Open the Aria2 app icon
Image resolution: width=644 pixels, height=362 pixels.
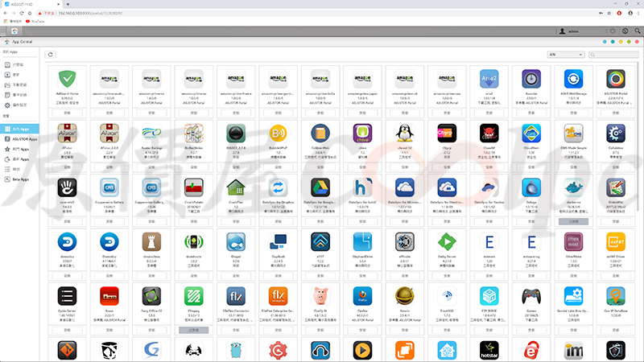click(489, 79)
